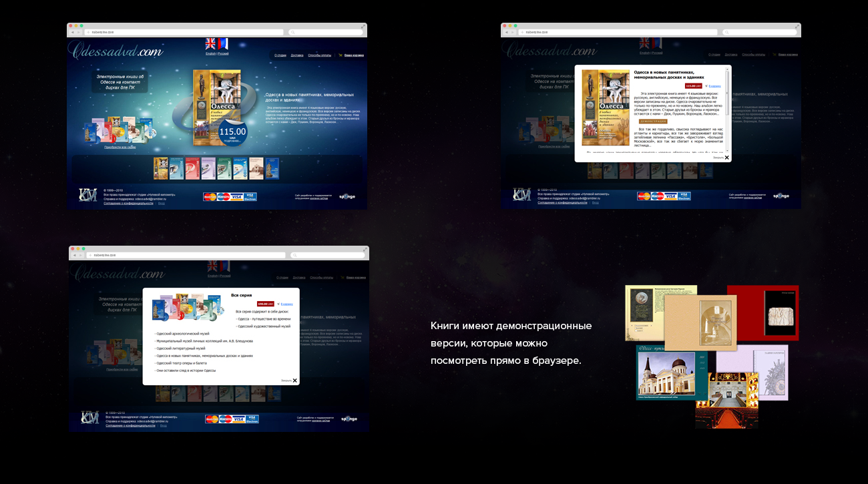
Task: Click the cart icon in the Вся серия popup
Action: pyautogui.click(x=278, y=304)
